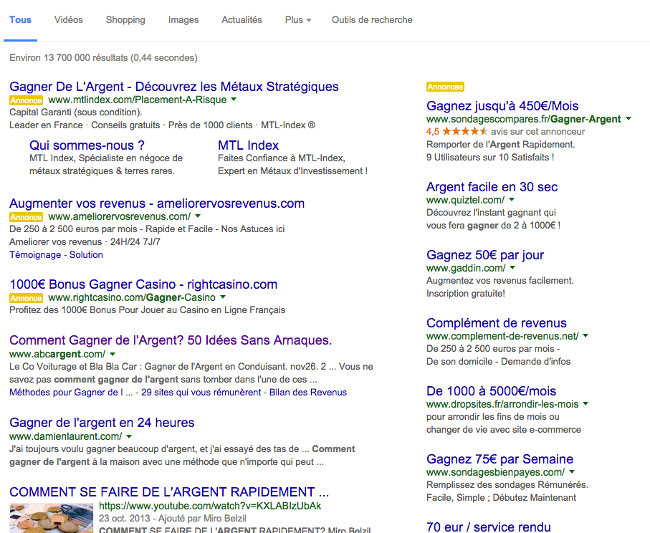
Task: Click the youtube.com/watch?v=KXLABIzUbAk URL
Action: [x=210, y=506]
